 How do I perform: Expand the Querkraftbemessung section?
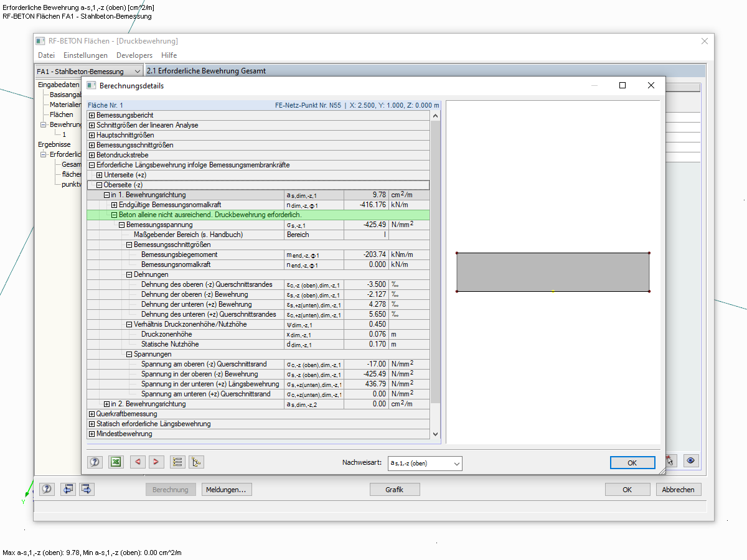(92, 414)
